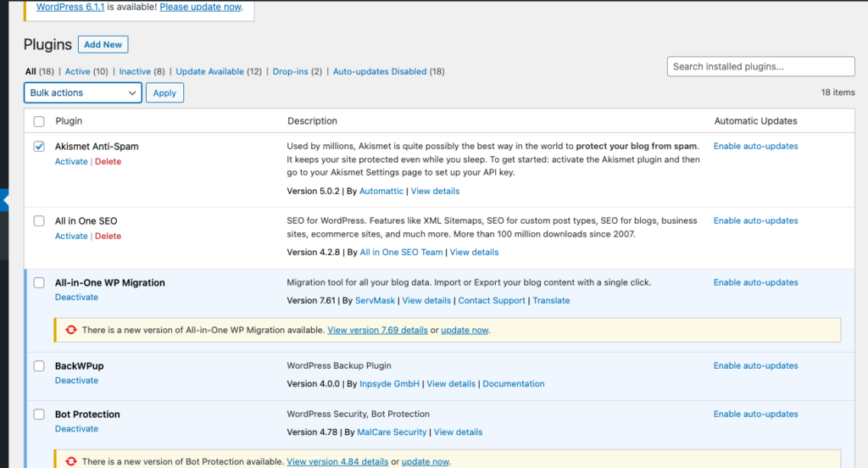Click the Plugins page heading

47,44
